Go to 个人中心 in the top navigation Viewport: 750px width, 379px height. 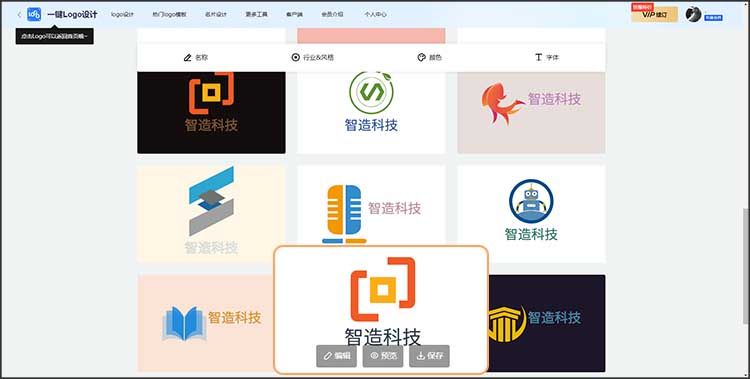click(x=375, y=15)
